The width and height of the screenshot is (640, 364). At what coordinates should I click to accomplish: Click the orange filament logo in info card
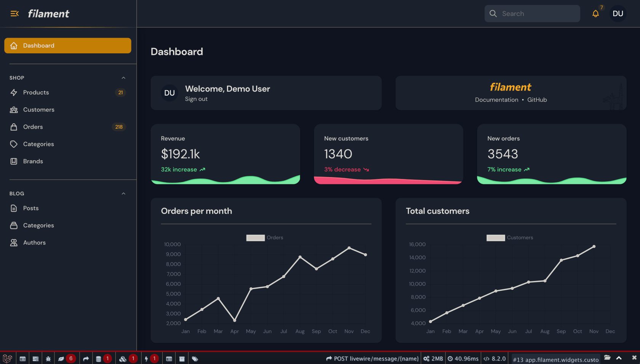pyautogui.click(x=510, y=87)
